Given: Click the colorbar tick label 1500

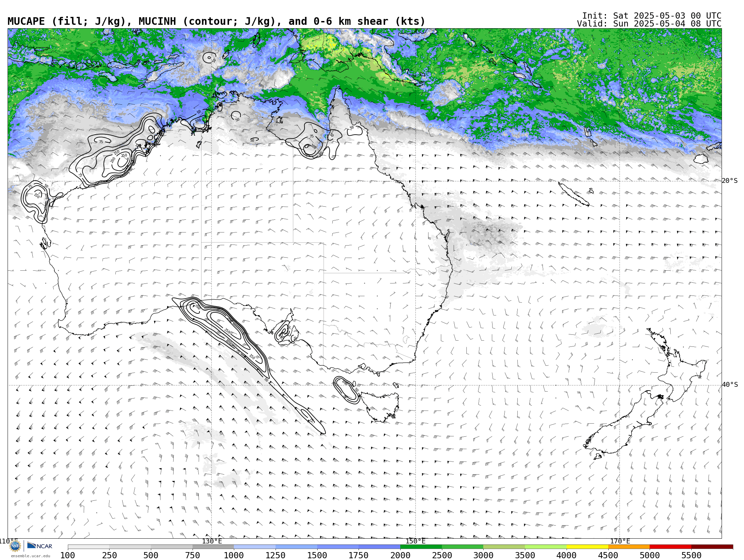Looking at the screenshot, I should (x=317, y=556).
